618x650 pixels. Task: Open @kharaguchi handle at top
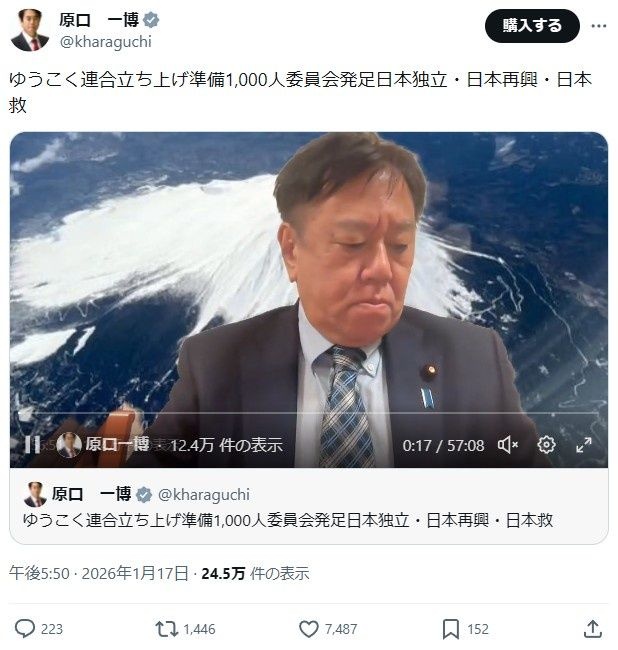[x=106, y=42]
